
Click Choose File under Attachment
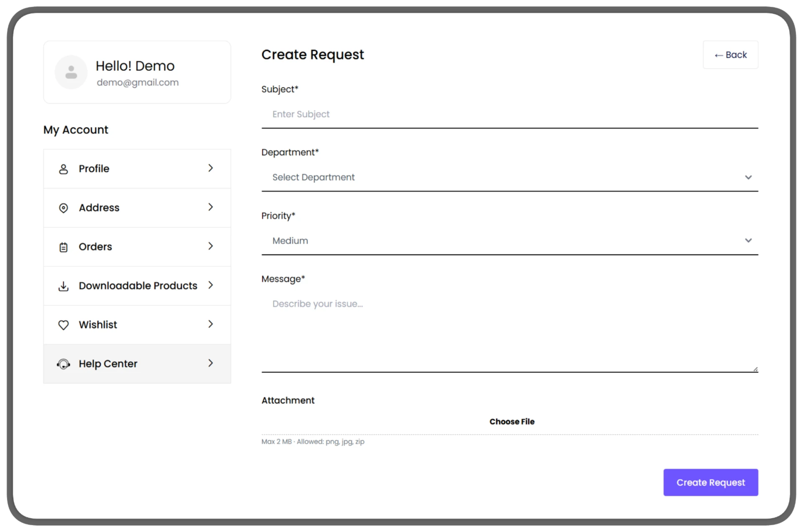point(512,421)
